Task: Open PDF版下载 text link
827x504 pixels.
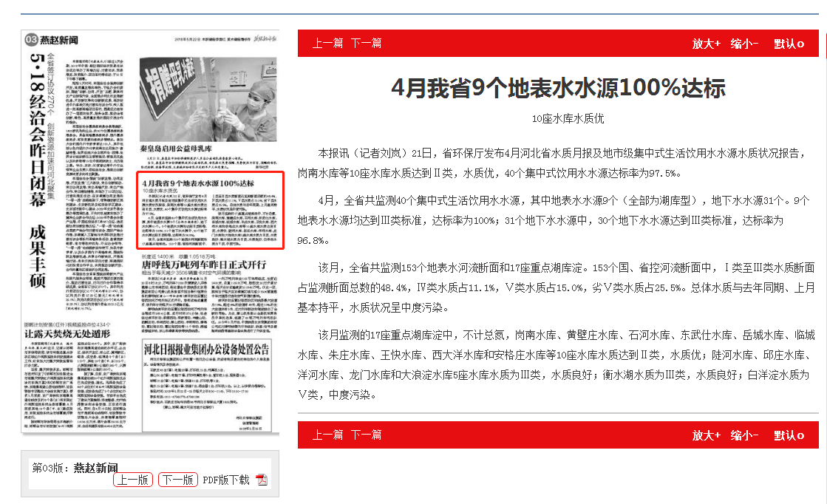Action: [x=226, y=480]
